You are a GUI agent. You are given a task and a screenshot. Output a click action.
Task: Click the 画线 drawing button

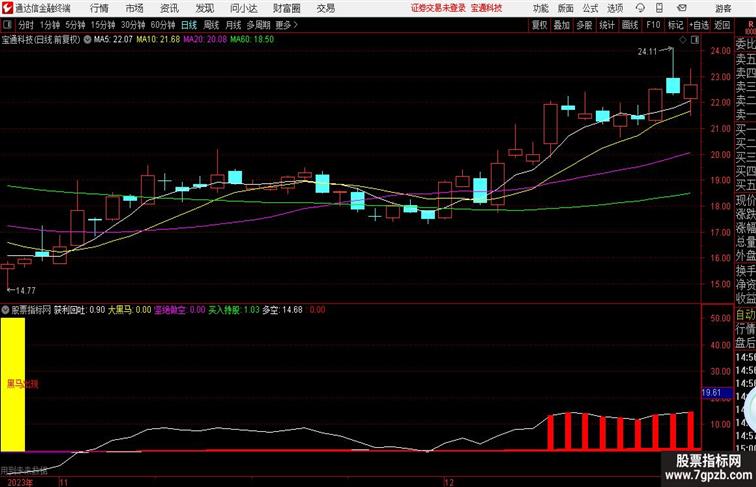click(x=630, y=25)
